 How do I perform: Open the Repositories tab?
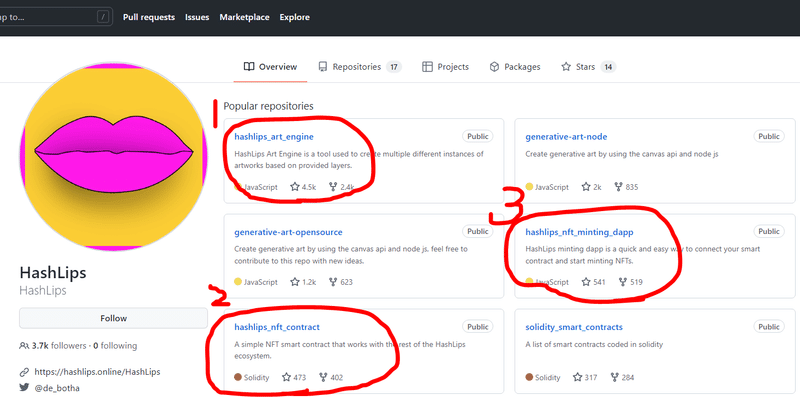coord(360,67)
